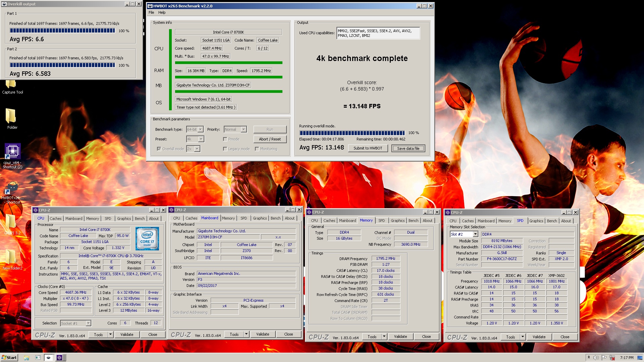Open the Slot #2 memory slot dropdown

pos(475,234)
